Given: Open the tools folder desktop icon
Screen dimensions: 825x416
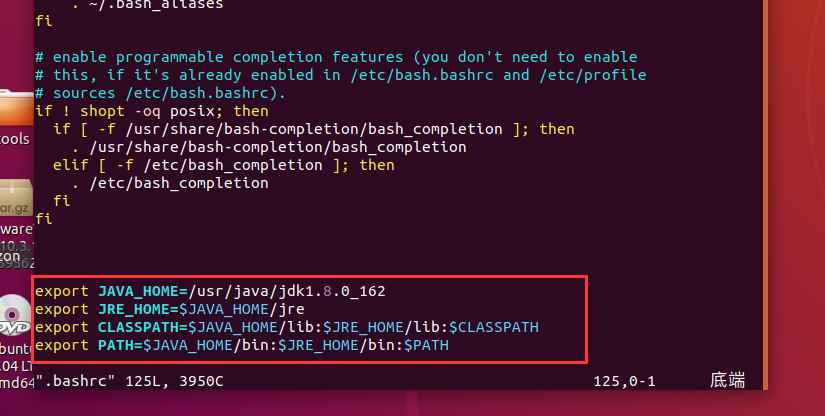Looking at the screenshot, I should point(14,108).
